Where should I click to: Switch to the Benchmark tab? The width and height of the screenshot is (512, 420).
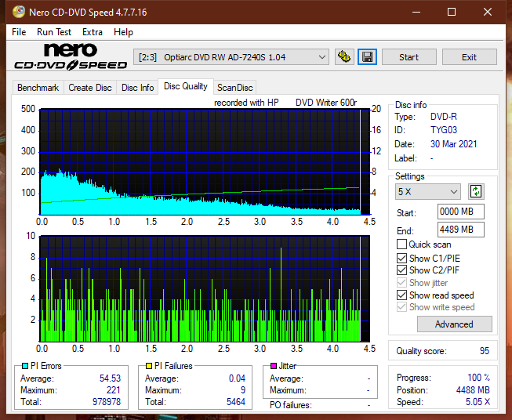pyautogui.click(x=38, y=88)
